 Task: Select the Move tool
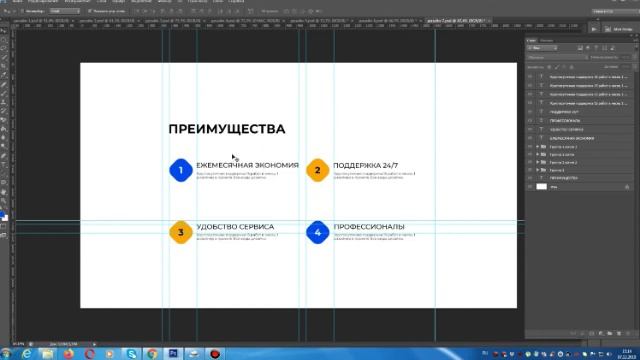tap(4, 31)
